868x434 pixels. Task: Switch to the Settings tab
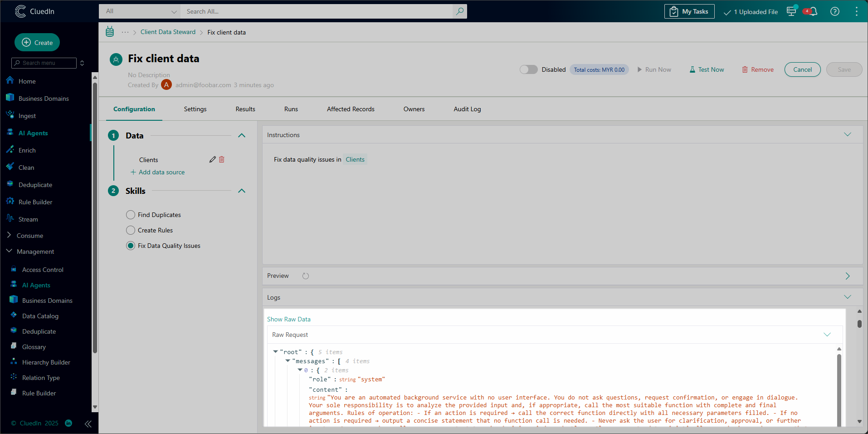click(195, 109)
